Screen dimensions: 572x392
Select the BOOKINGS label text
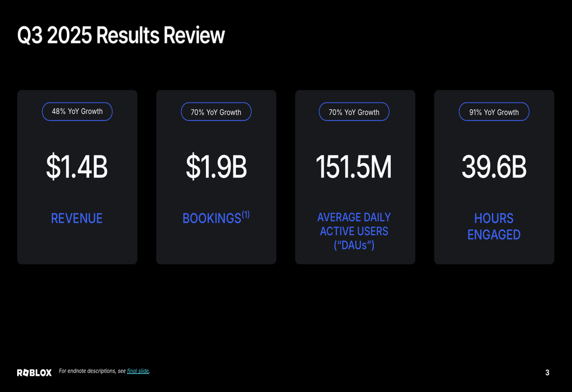pyautogui.click(x=211, y=219)
